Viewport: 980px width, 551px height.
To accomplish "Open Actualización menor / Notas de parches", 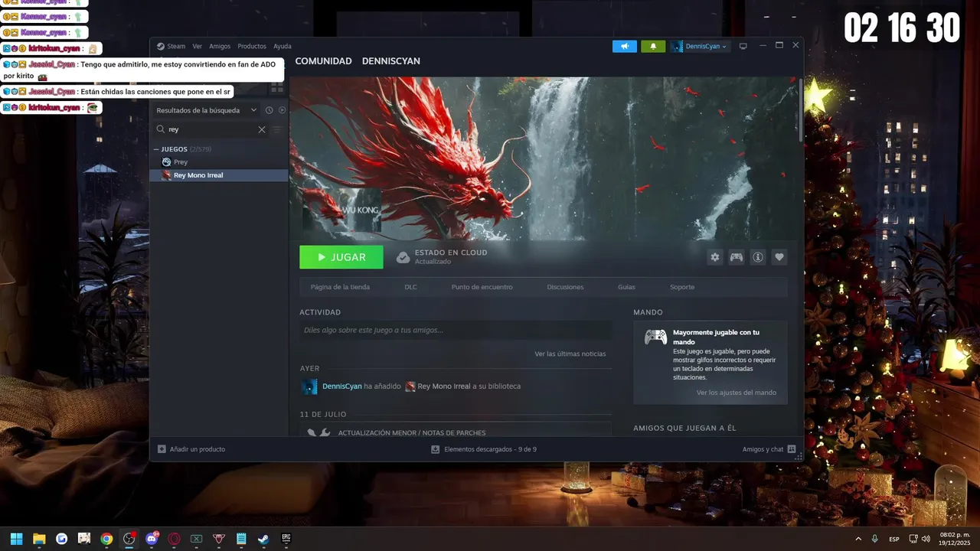I will (x=412, y=432).
